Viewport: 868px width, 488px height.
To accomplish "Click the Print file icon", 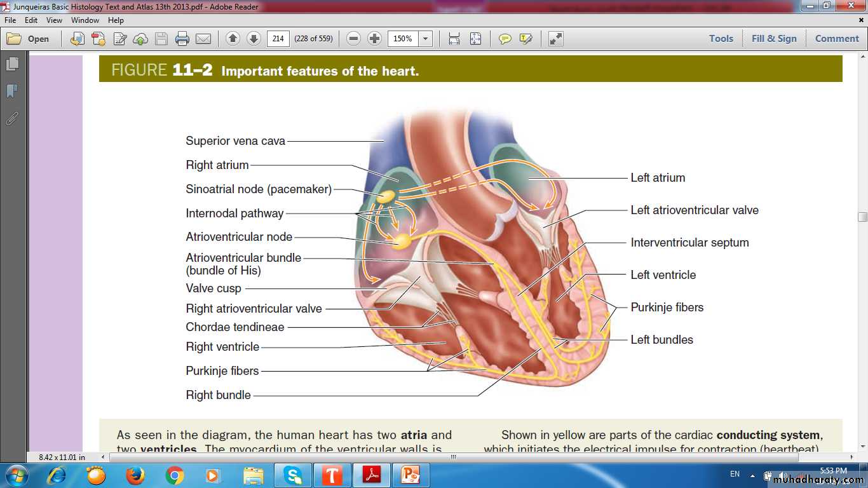I will [182, 39].
